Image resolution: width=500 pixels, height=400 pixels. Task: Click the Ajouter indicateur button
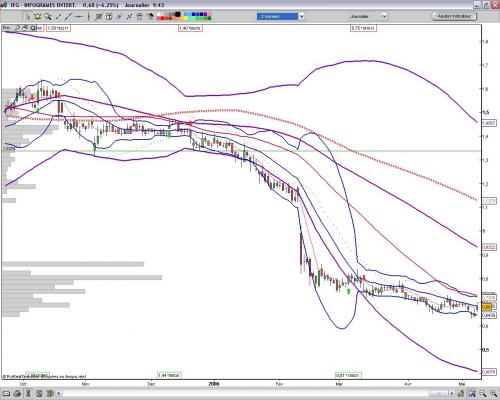click(454, 16)
